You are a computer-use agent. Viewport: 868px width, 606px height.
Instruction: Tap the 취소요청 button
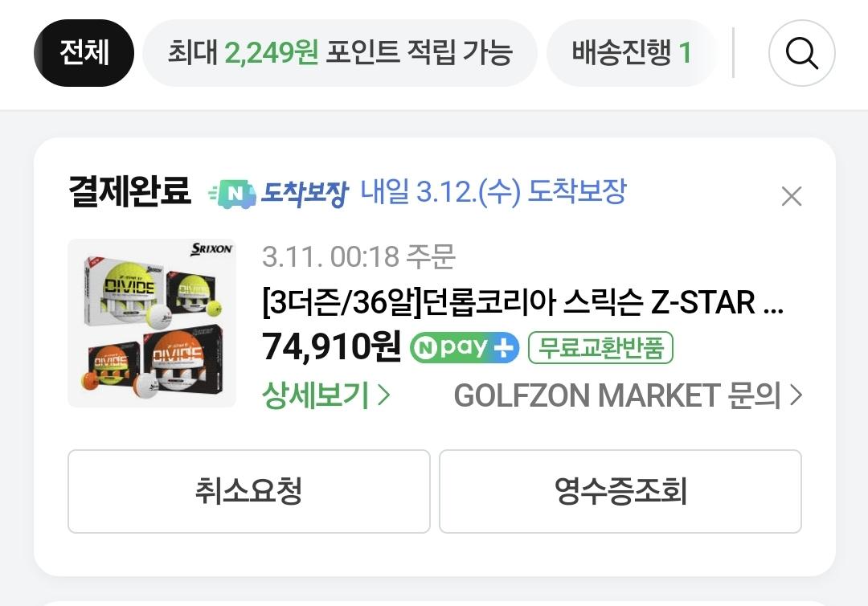pyautogui.click(x=249, y=491)
